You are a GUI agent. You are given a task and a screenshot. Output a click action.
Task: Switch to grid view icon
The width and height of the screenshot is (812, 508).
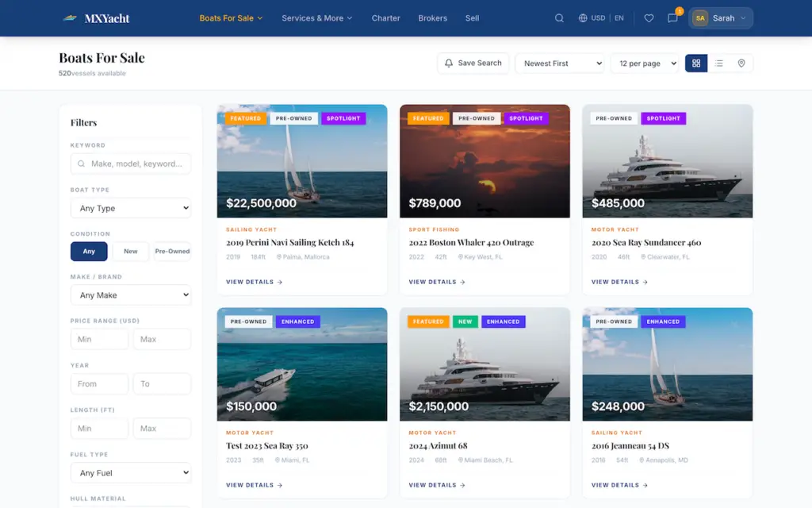[x=696, y=63]
